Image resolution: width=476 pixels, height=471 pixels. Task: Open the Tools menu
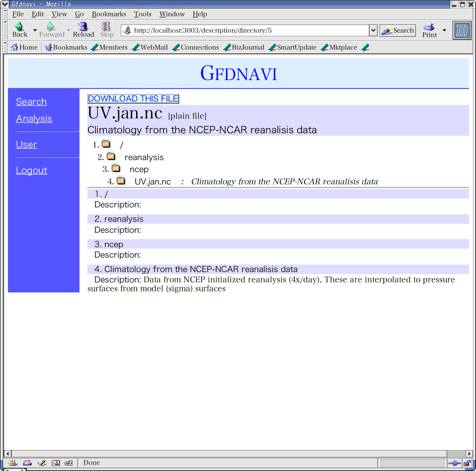(143, 14)
